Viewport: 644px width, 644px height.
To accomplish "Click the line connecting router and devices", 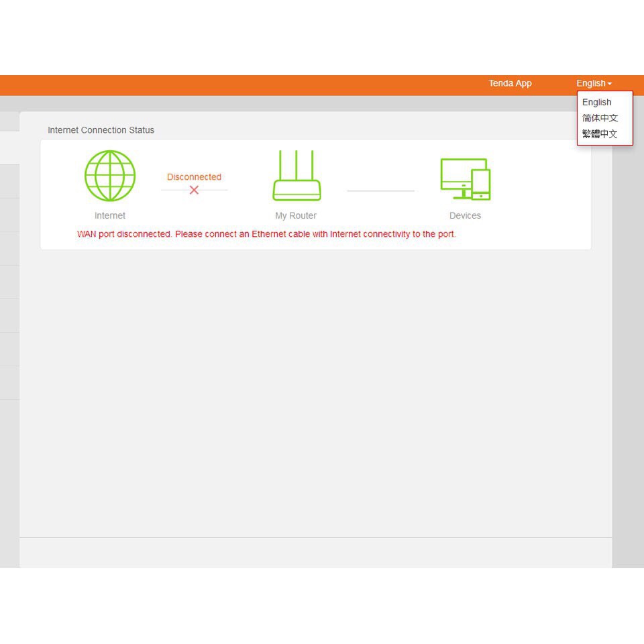I will coord(380,191).
